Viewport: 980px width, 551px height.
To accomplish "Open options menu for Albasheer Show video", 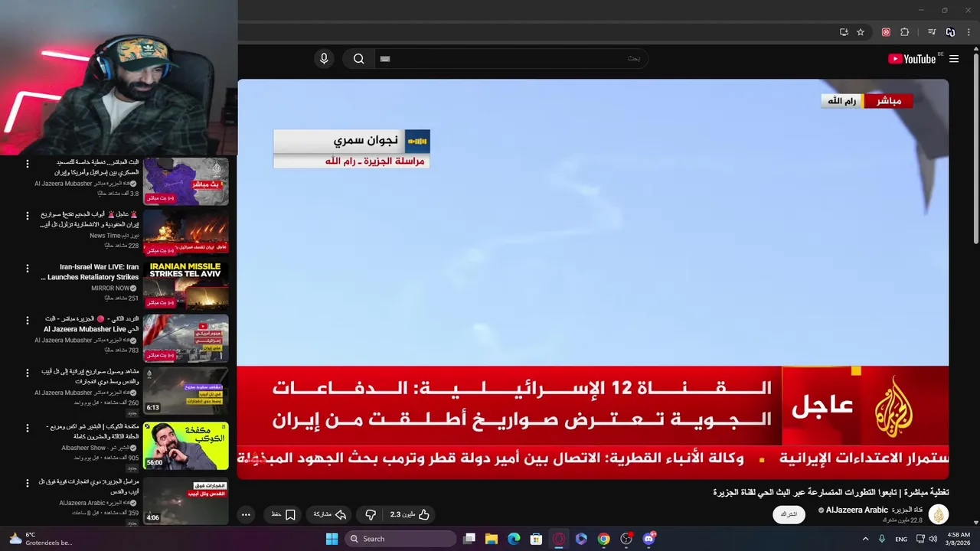I will tap(28, 428).
